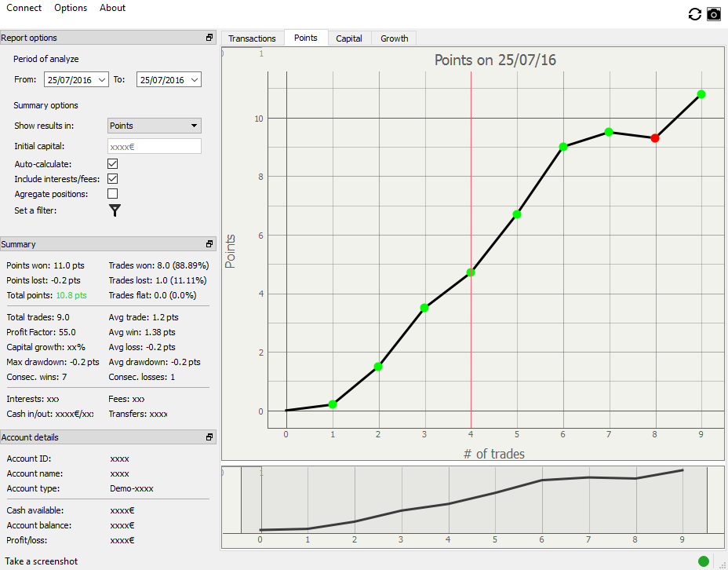Click the Trades won: 8.0 (88.89%) text

pos(158,265)
